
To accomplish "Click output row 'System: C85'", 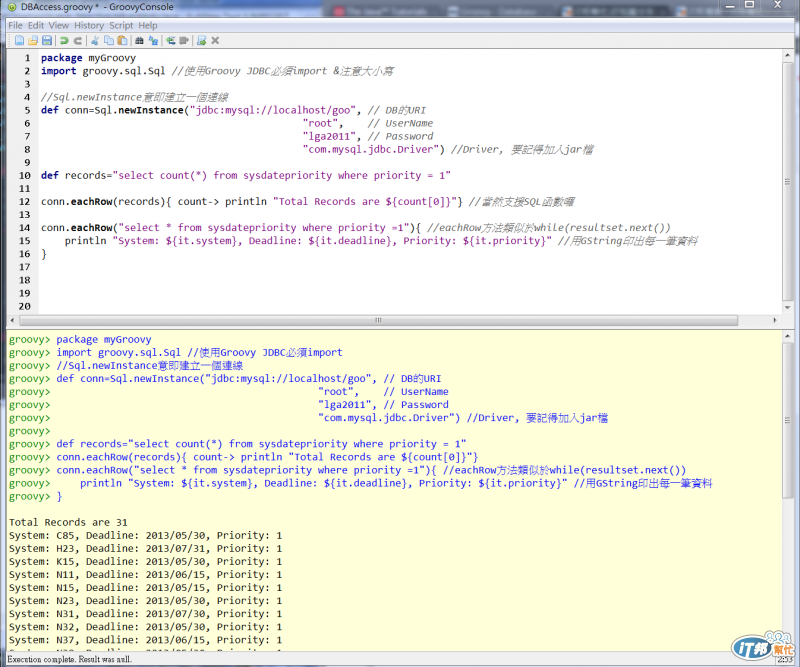I will click(x=145, y=535).
